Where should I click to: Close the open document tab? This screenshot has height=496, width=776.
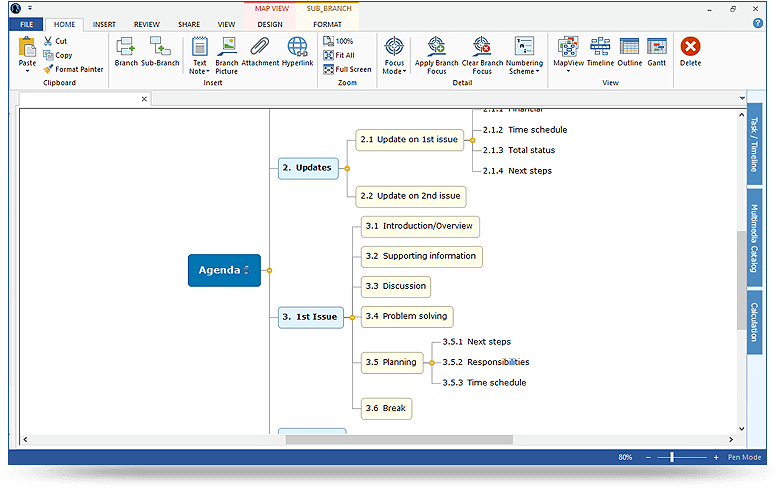point(144,99)
